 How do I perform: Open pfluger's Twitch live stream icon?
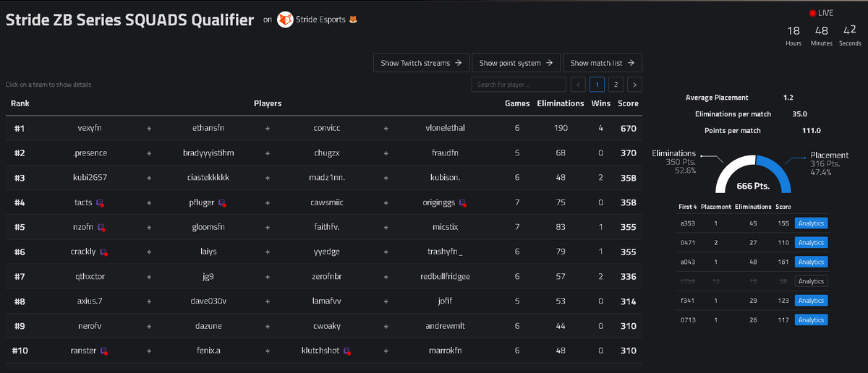coord(222,203)
